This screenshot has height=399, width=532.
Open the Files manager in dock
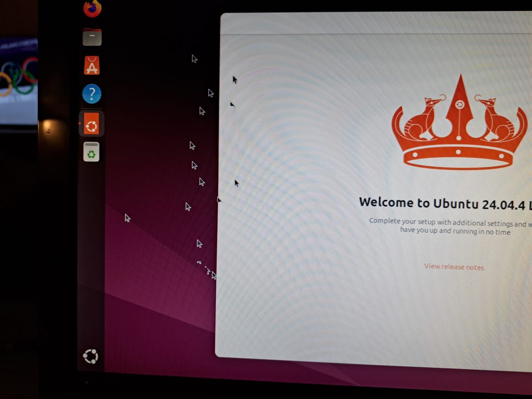coord(92,37)
